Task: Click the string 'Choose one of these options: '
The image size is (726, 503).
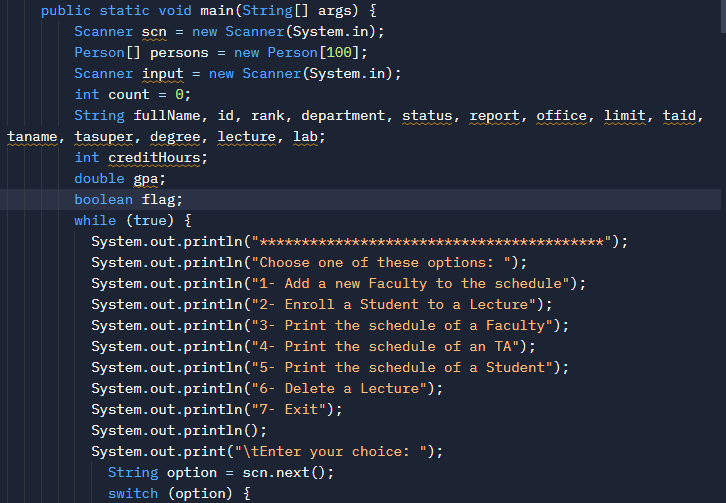Action: point(381,263)
